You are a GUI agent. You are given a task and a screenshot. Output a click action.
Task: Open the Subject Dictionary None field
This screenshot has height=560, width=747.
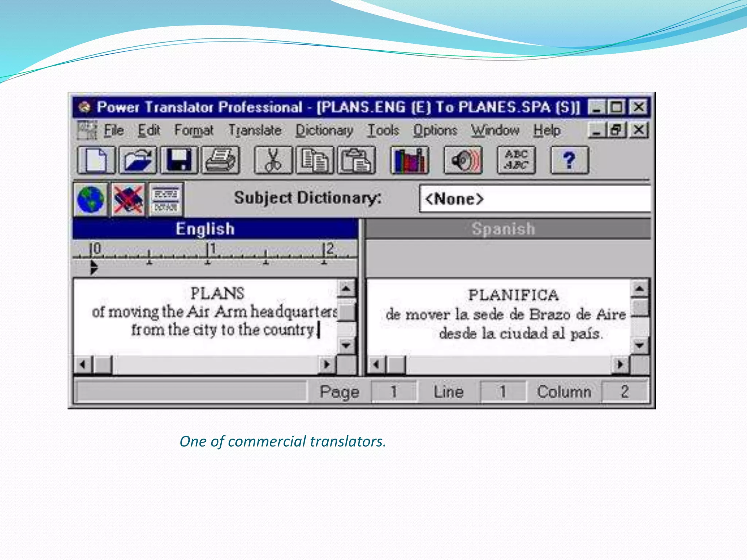click(x=534, y=199)
